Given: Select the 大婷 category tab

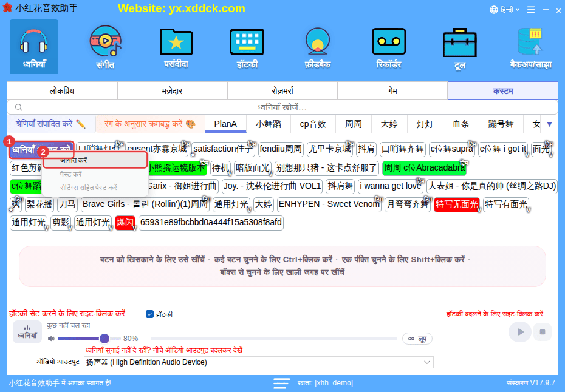Looking at the screenshot, I should 389,124.
